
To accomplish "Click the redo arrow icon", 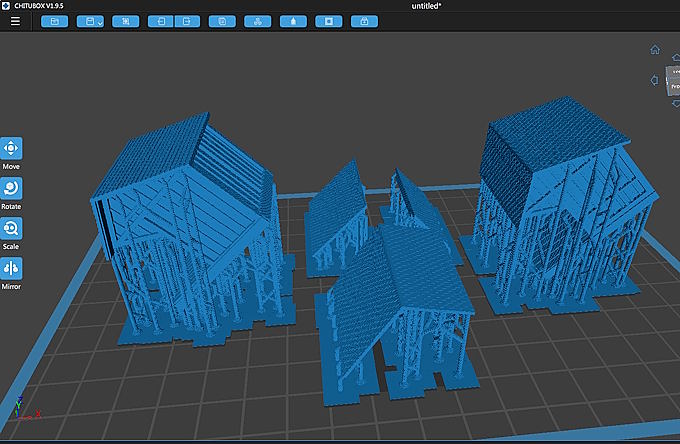I will click(x=187, y=21).
